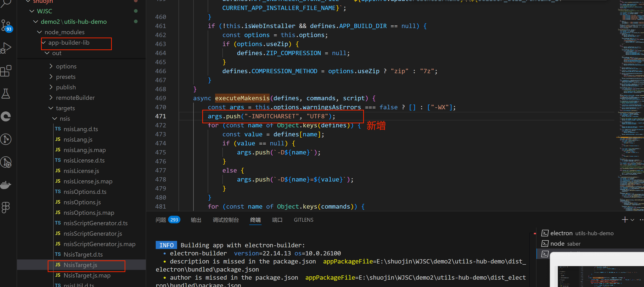Open the Run and Debug view
Viewport: 644px width, 287px height.
coord(6,48)
